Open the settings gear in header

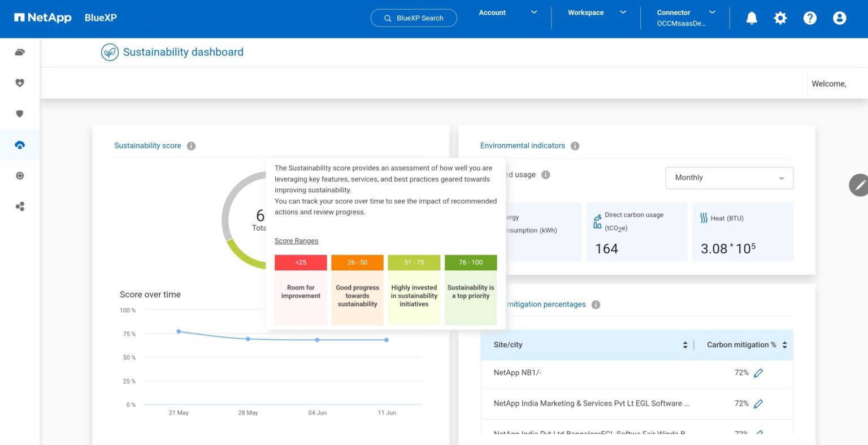pos(780,18)
